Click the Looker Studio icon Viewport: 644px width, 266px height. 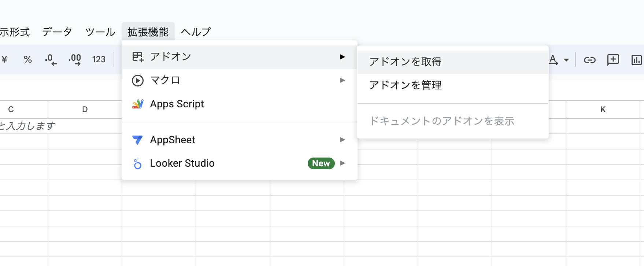point(138,163)
